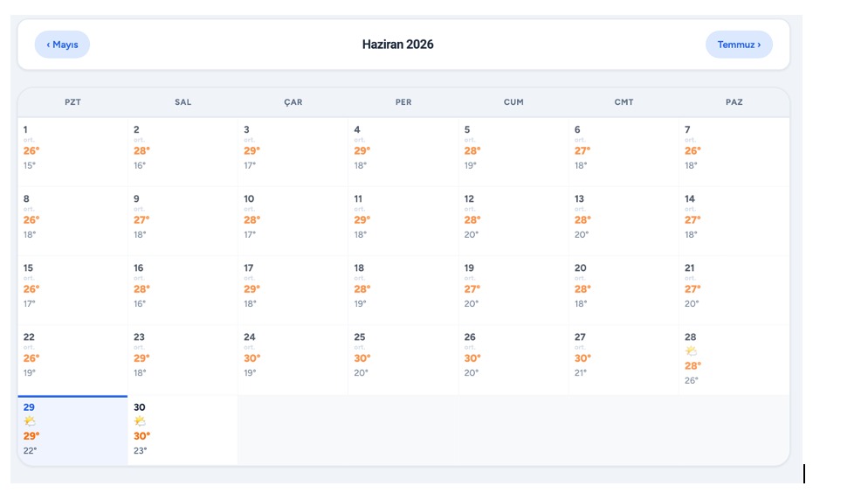Select day 13 in the calendar

coord(623,221)
